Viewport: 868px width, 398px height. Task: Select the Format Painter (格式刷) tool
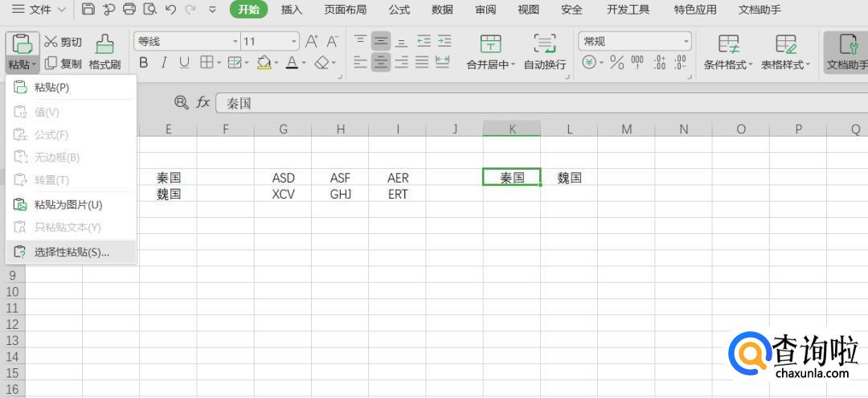104,52
